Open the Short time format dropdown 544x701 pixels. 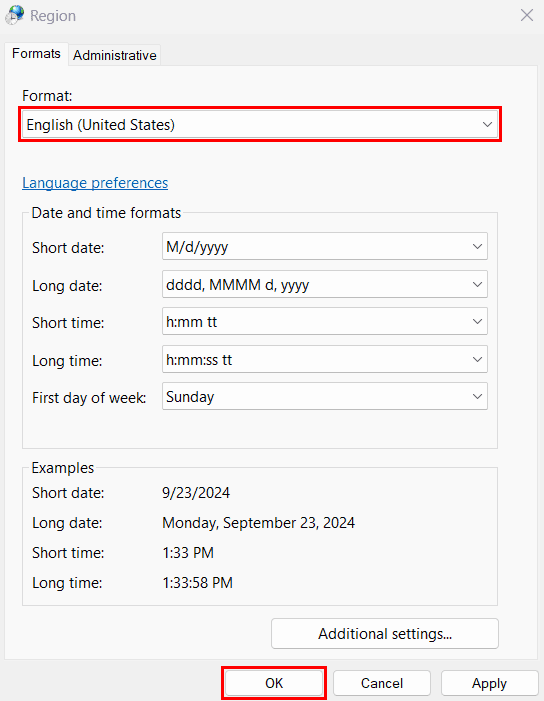[325, 321]
